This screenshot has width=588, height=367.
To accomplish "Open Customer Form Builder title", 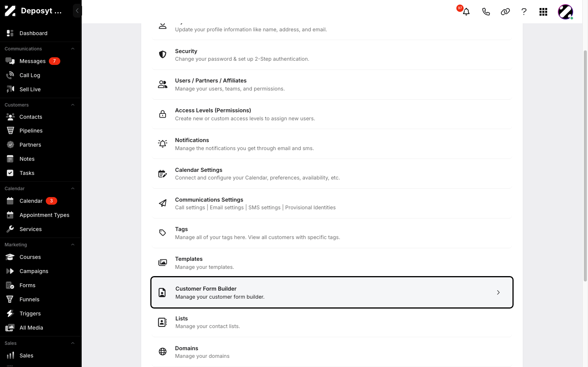I will pos(206,289).
